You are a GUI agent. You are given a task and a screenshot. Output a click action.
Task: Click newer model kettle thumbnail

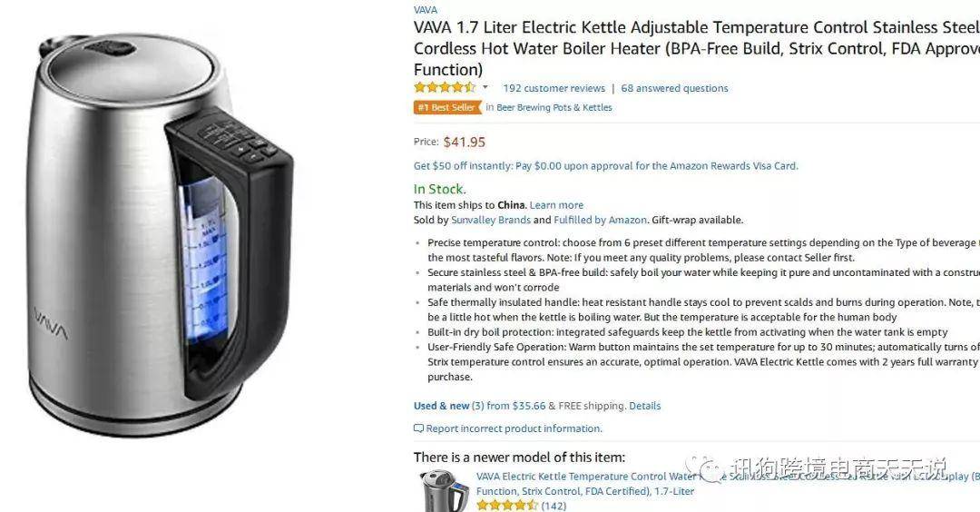pyautogui.click(x=444, y=491)
